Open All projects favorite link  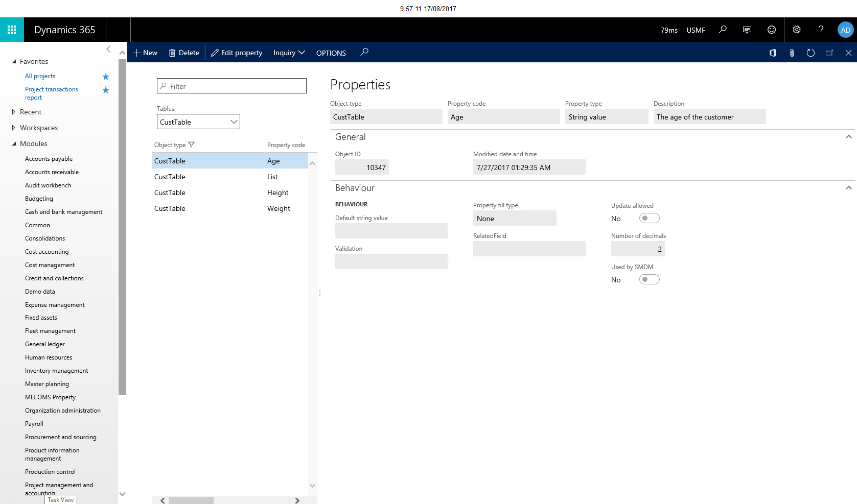40,76
